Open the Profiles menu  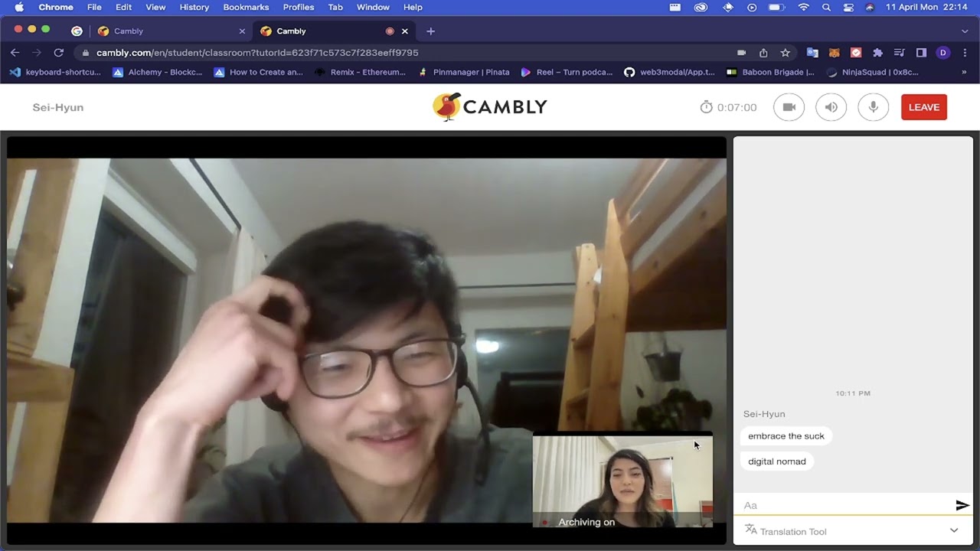299,8
